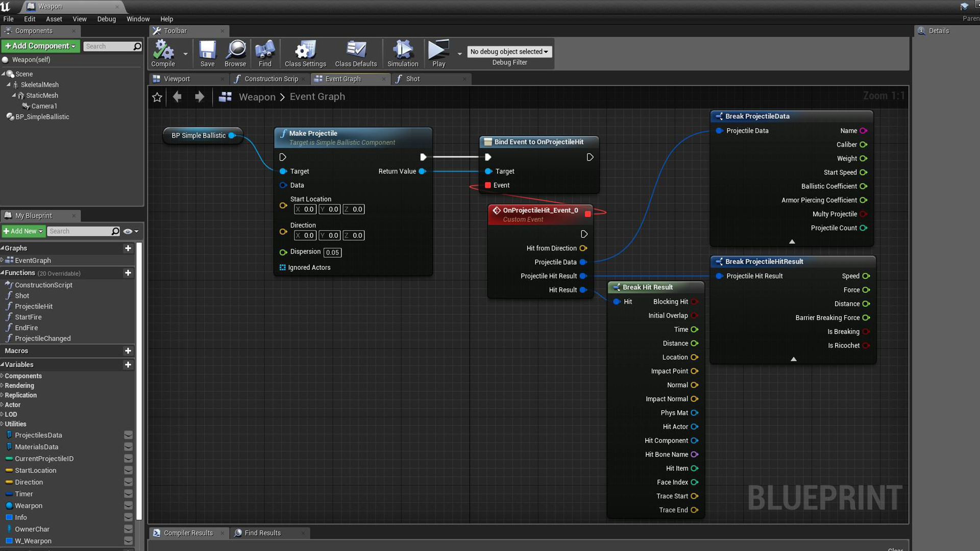Toggle the visibility filter eye in My Blueprint
980x551 pixels.
[128, 231]
